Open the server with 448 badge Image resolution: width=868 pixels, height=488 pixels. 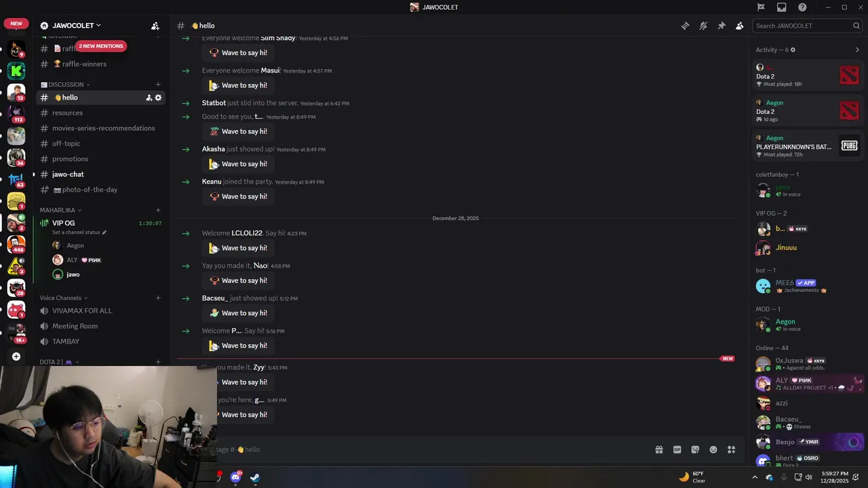click(x=16, y=244)
